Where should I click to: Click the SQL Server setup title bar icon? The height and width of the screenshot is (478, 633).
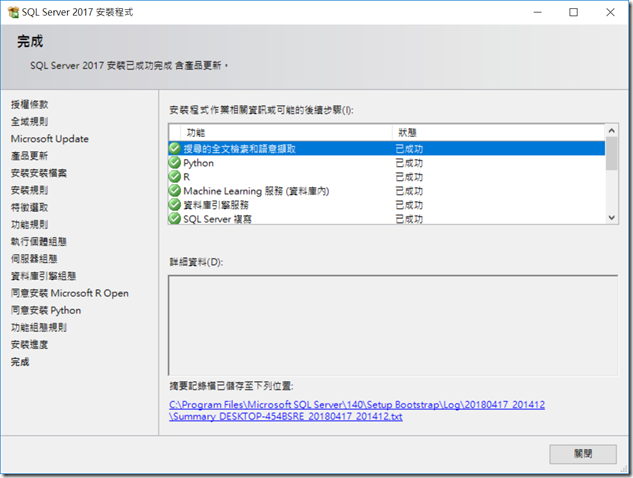click(x=13, y=12)
